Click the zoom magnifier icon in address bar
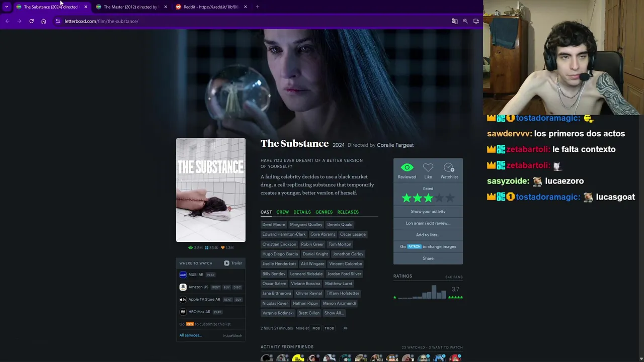 [465, 21]
